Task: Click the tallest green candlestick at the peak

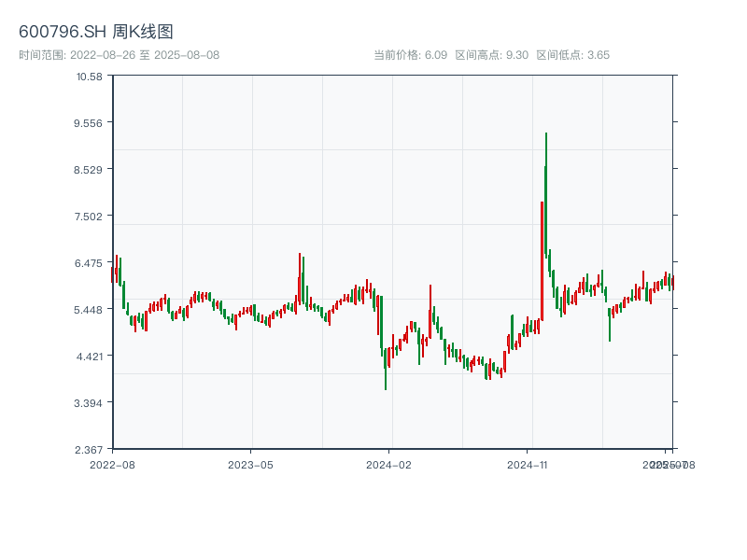Action: point(545,196)
